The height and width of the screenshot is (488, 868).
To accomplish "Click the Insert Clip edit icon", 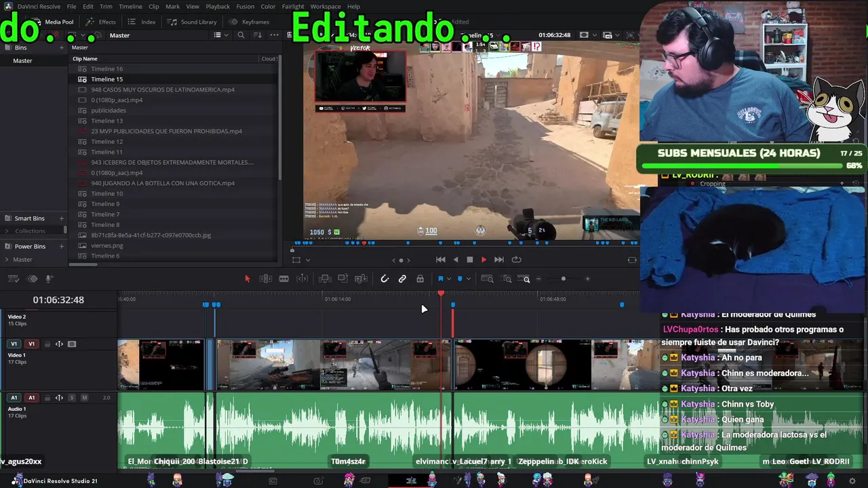I will (325, 279).
